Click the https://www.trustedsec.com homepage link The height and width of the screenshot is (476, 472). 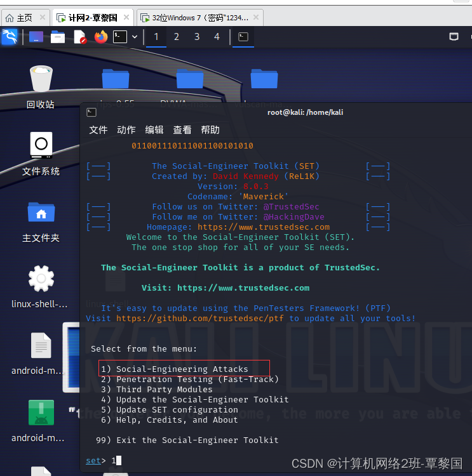pos(264,227)
